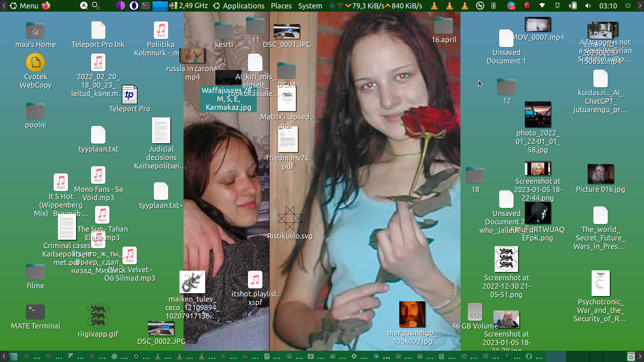The width and height of the screenshot is (644, 362).
Task: Select the Ristikuvio.svg file
Action: [290, 222]
